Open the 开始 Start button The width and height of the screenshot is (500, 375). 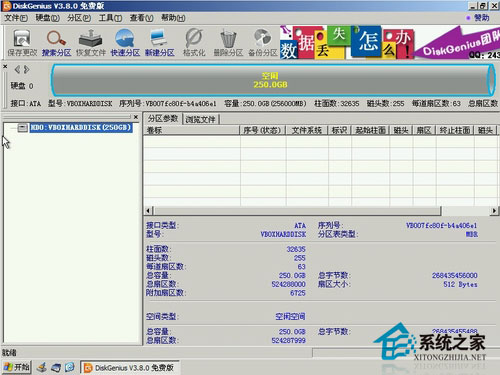tap(17, 367)
